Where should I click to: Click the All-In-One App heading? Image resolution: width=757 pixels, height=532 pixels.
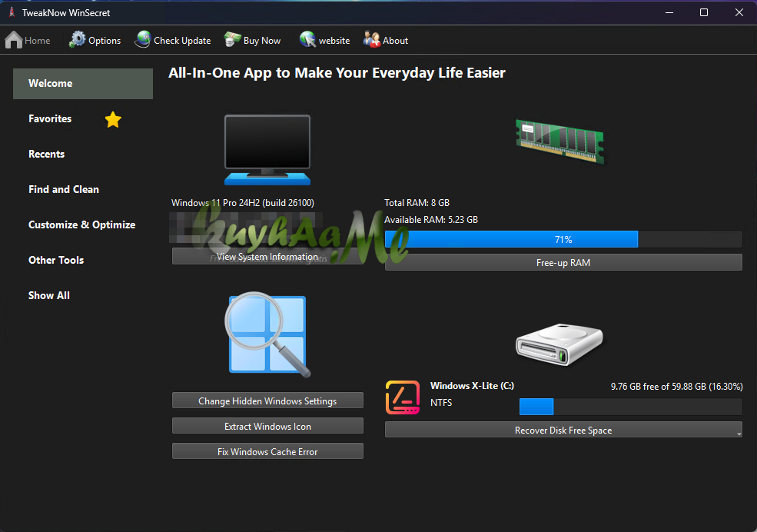click(337, 73)
